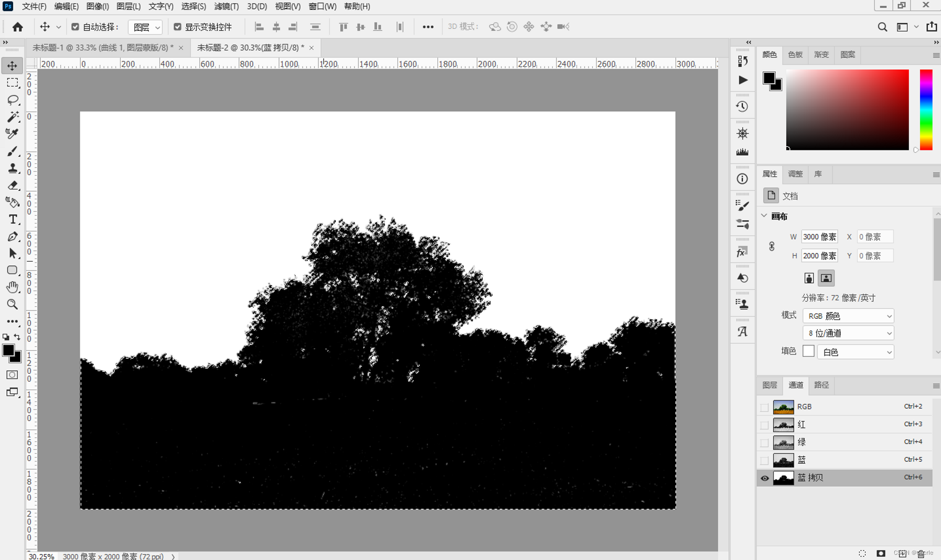Image resolution: width=941 pixels, height=560 pixels.
Task: Open the 8 位/通道 bit depth dropdown
Action: tap(848, 333)
